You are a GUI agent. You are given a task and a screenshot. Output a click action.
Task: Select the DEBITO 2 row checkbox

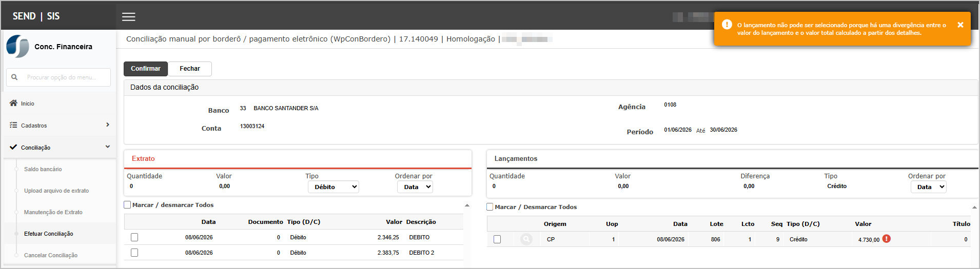point(134,253)
